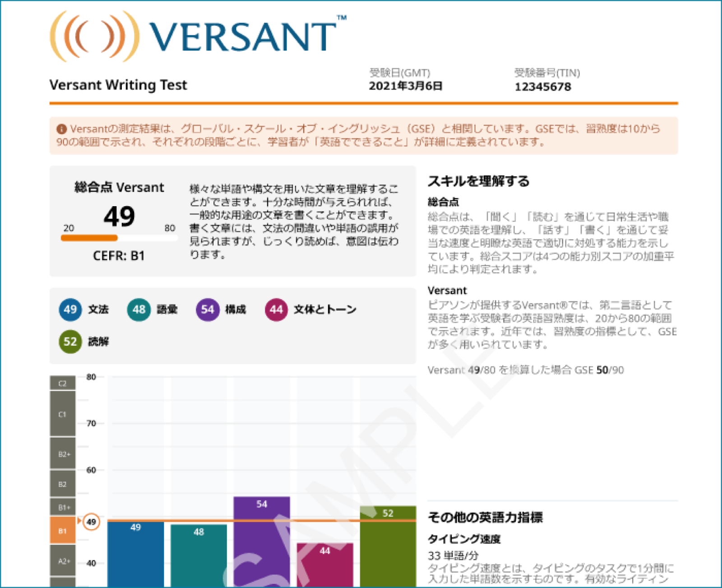Click the 'その他の英語力指標' heading
The width and height of the screenshot is (722, 588).
(485, 517)
